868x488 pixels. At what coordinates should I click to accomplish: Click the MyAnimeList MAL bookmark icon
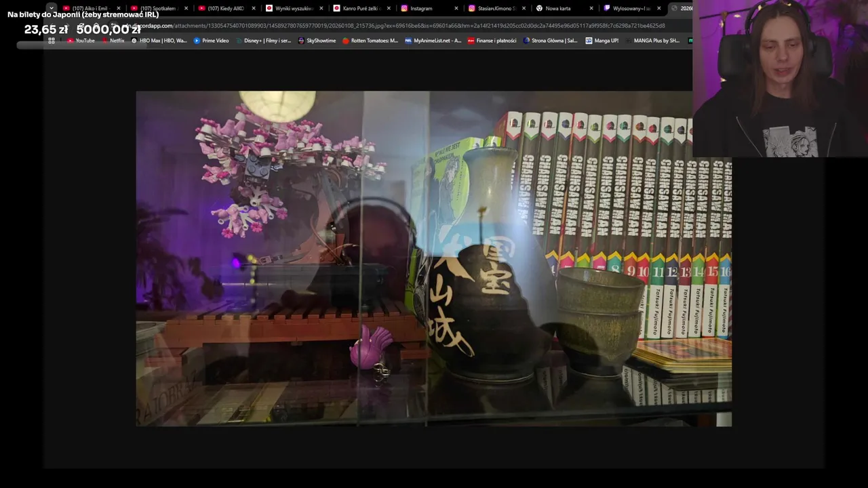[x=408, y=41]
